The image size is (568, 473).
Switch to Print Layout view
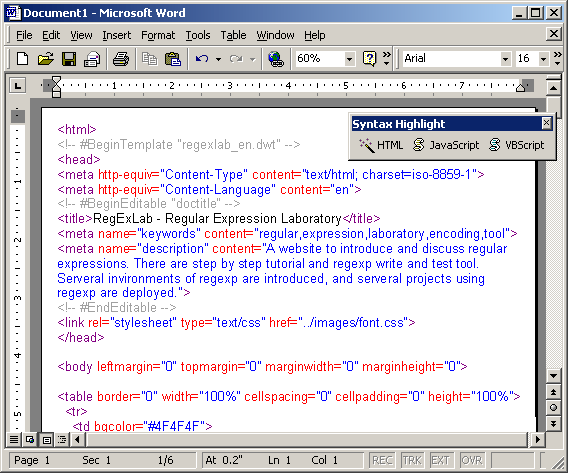click(x=46, y=440)
